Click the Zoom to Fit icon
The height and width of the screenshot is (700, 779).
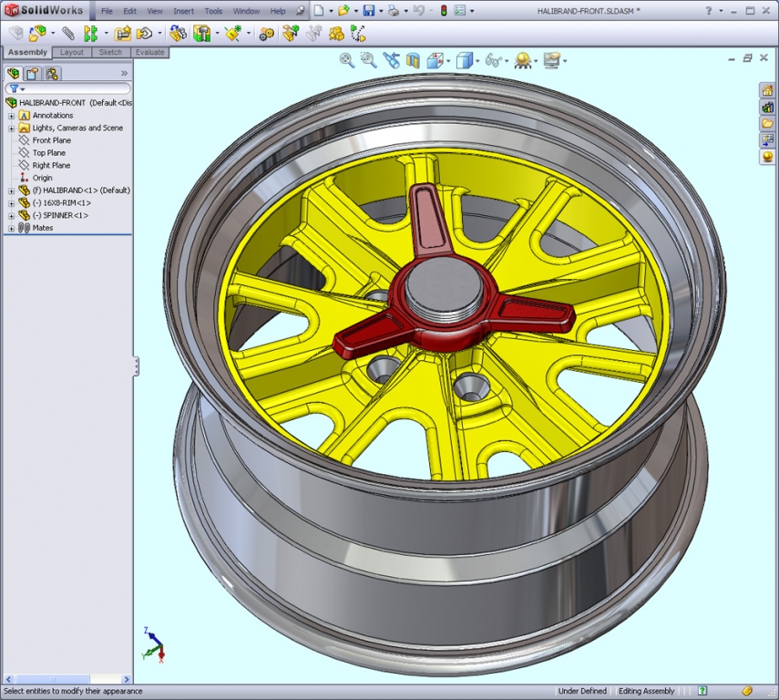coord(347,60)
